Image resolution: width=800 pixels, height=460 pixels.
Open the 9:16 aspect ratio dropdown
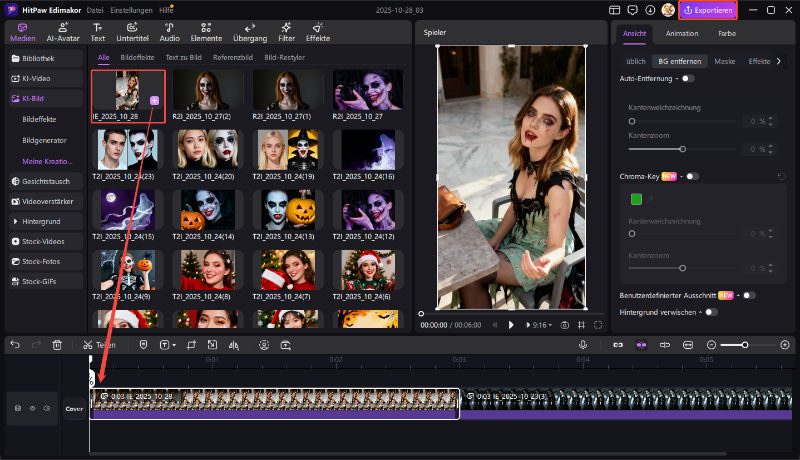click(x=541, y=325)
